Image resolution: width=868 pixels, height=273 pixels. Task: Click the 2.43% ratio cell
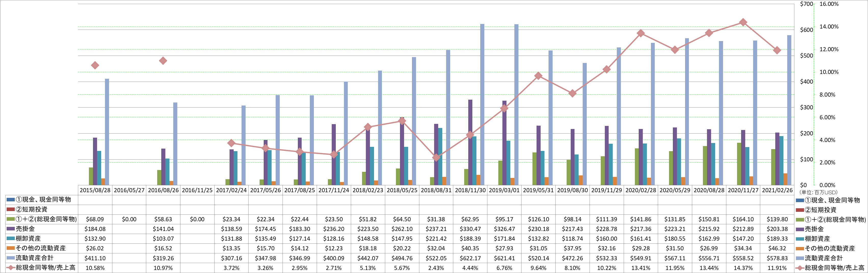436,268
